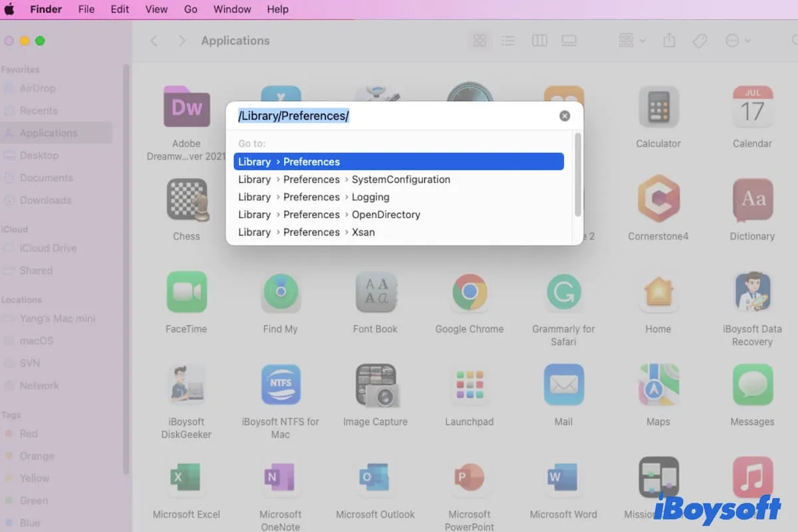Viewport: 798px width, 532px height.
Task: Choose Library > Preferences > OpenDirectory suggestion
Action: 398,215
